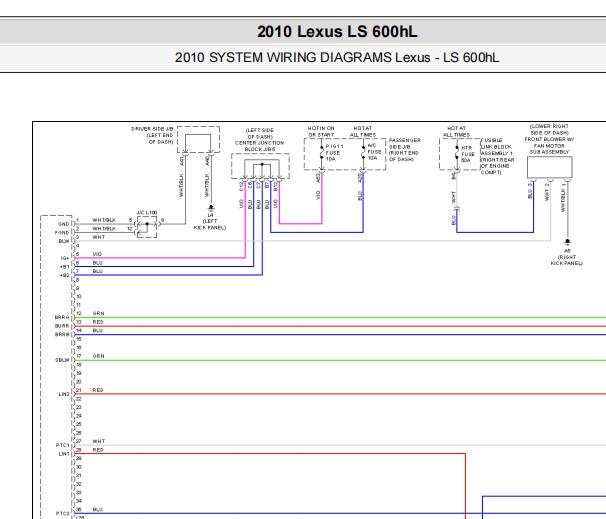This screenshot has height=519, width=606.
Task: Select the 'CENTER JUNCTION BLOCK' label
Action: pyautogui.click(x=259, y=146)
